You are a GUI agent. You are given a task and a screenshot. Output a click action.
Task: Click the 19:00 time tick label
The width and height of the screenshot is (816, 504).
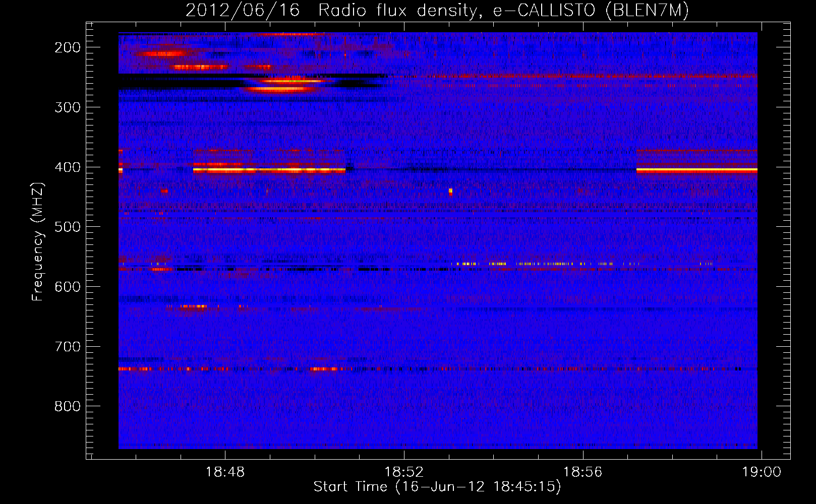[x=761, y=472]
